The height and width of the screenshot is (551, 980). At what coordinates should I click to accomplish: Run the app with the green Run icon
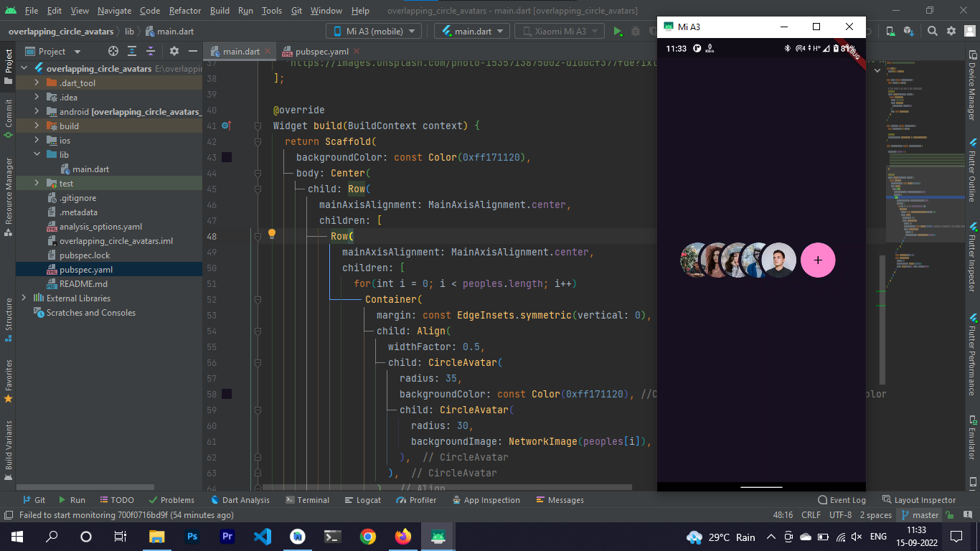618,32
